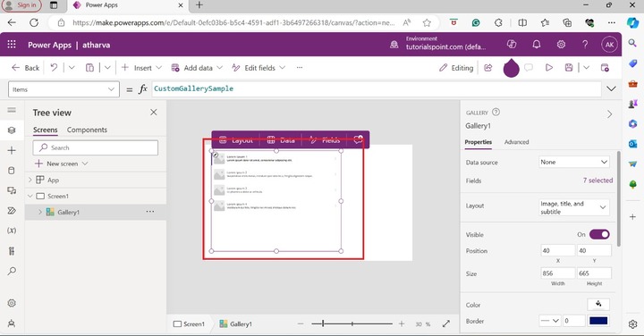Expand the App tree node
Image resolution: width=644 pixels, height=336 pixels.
pos(30,180)
